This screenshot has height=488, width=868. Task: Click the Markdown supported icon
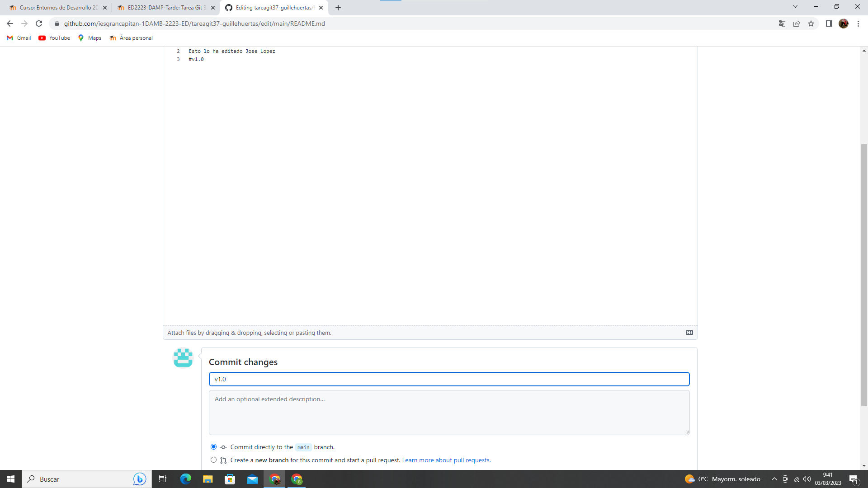[x=689, y=333]
